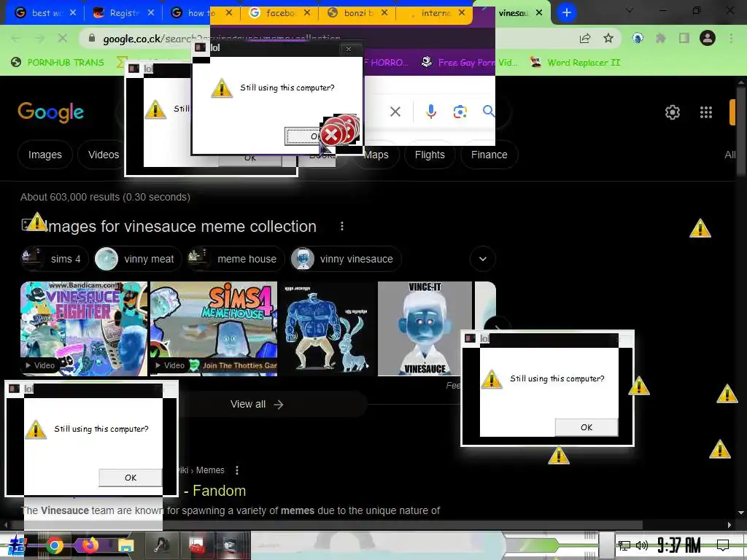Filter results by Maps
Screen dimensions: 747x560
[x=376, y=155]
